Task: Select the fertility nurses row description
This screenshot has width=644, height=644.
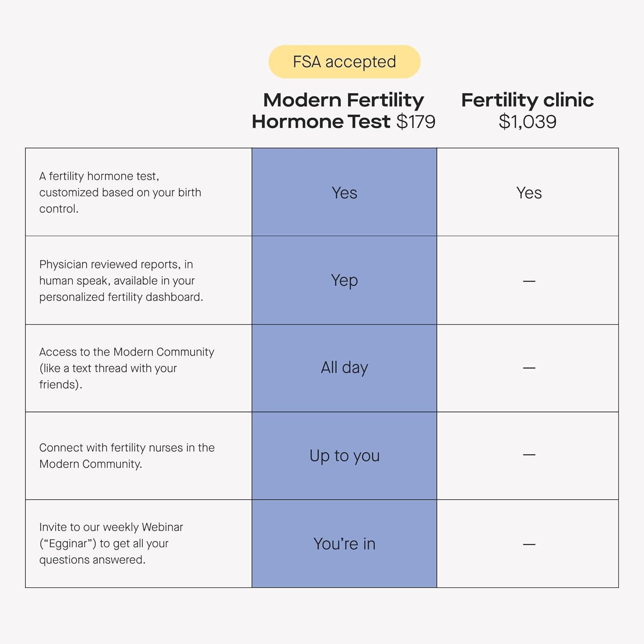Action: (127, 456)
